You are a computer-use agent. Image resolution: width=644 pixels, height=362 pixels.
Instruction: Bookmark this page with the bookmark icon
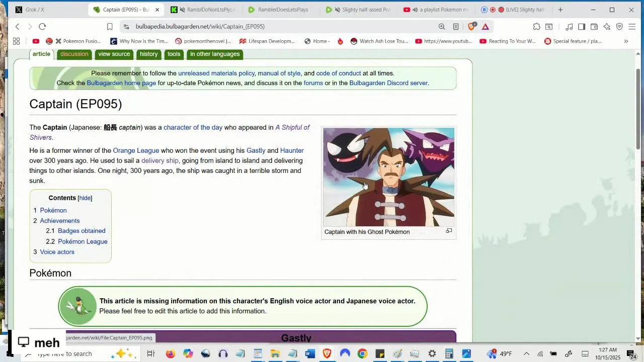110,27
